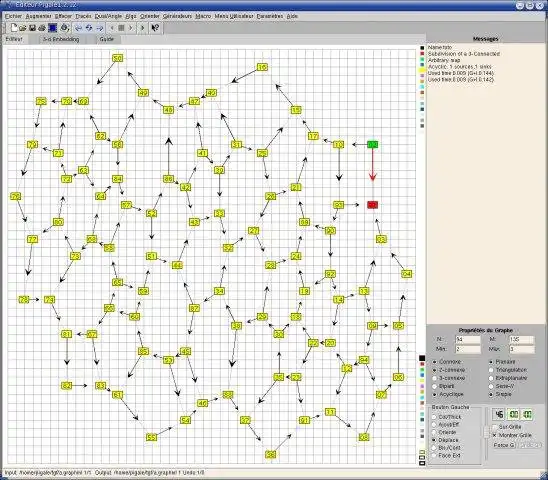Open the Orienter menu
Screen dimensions: 548x480
(150, 16)
